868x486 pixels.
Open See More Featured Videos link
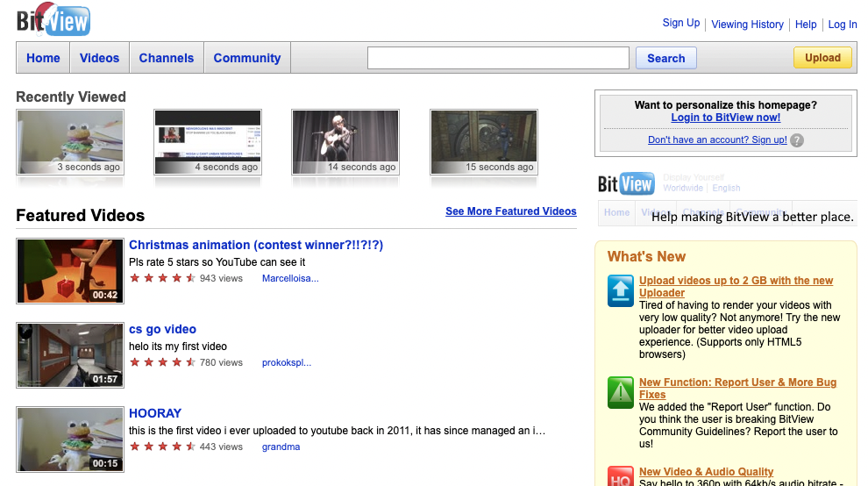click(511, 211)
